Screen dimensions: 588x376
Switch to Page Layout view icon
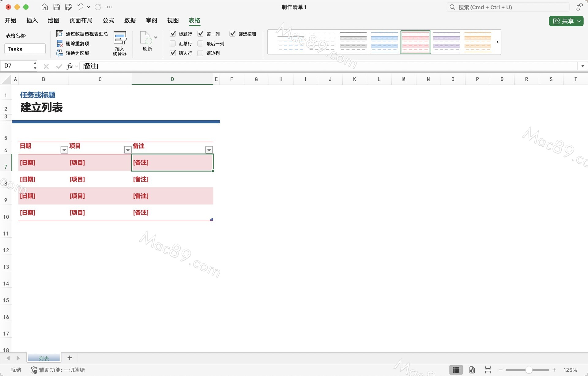tap(472, 370)
